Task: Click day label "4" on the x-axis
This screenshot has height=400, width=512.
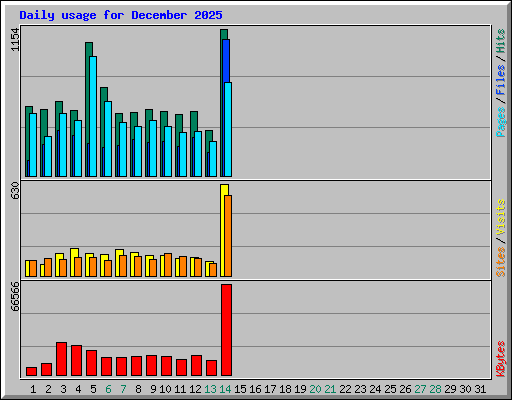Action: coord(78,389)
